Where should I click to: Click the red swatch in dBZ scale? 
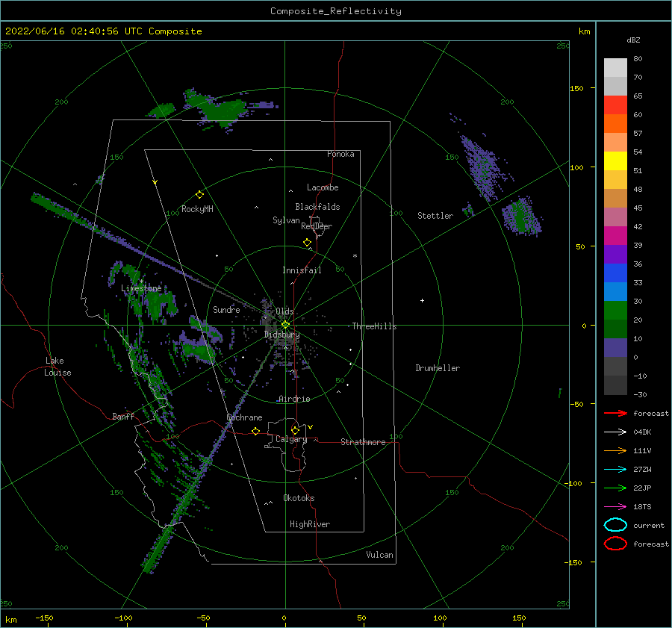coord(615,105)
